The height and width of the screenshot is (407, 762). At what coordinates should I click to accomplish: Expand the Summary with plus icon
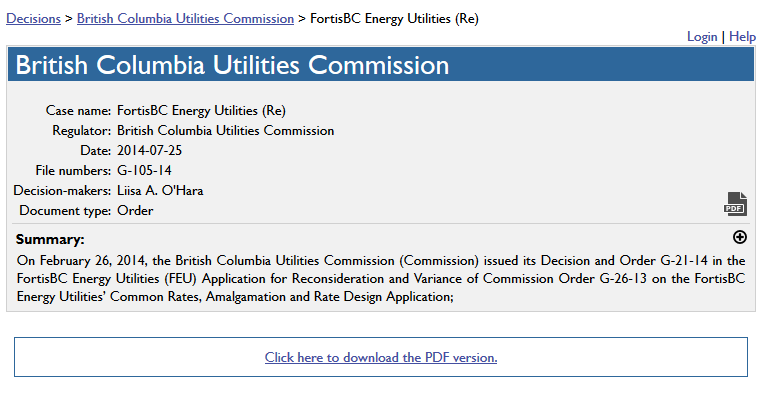tap(739, 237)
